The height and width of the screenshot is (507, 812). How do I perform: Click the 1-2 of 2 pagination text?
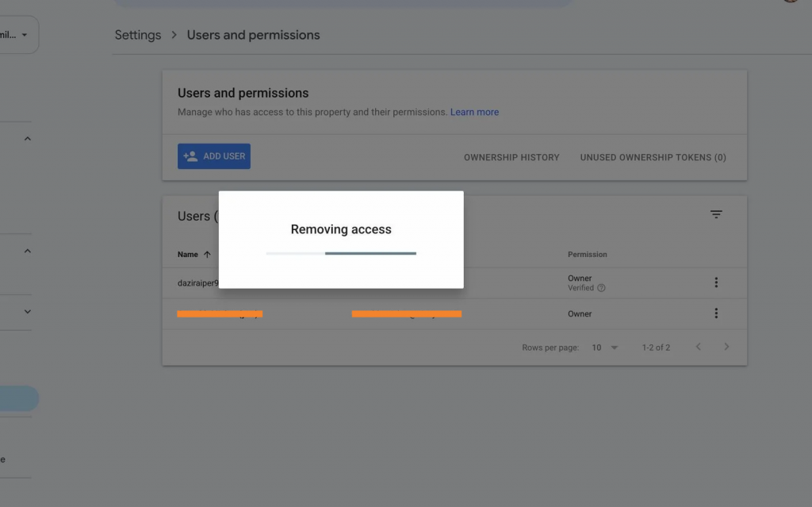point(656,348)
